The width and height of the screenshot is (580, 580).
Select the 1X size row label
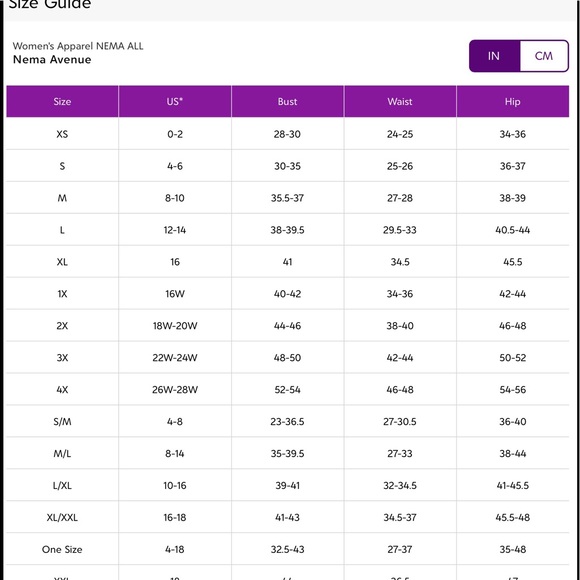(x=62, y=294)
